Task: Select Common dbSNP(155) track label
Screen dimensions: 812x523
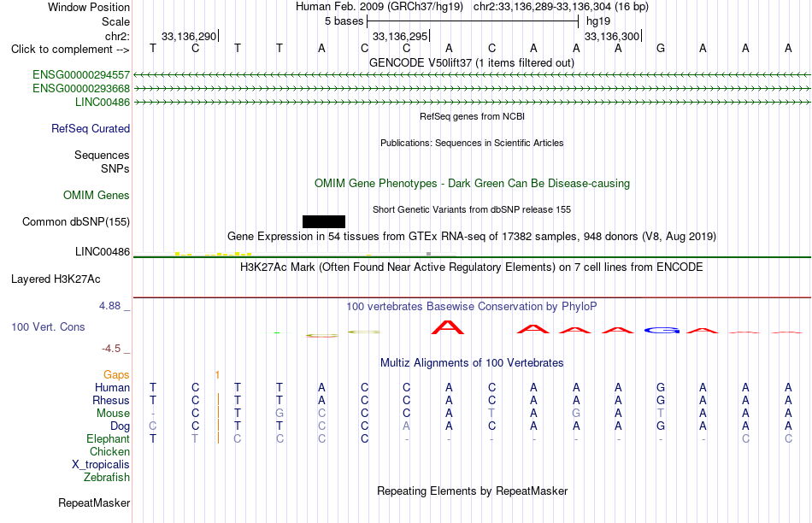Action: (76, 221)
